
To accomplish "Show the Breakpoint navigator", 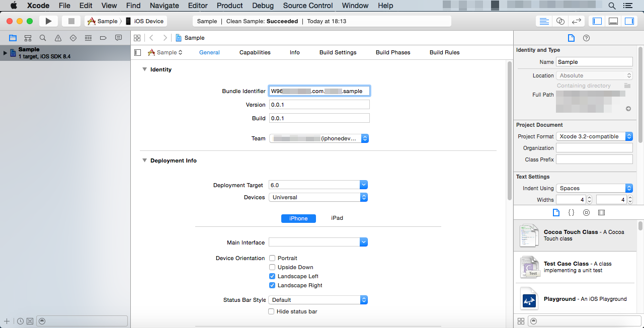I will click(103, 38).
